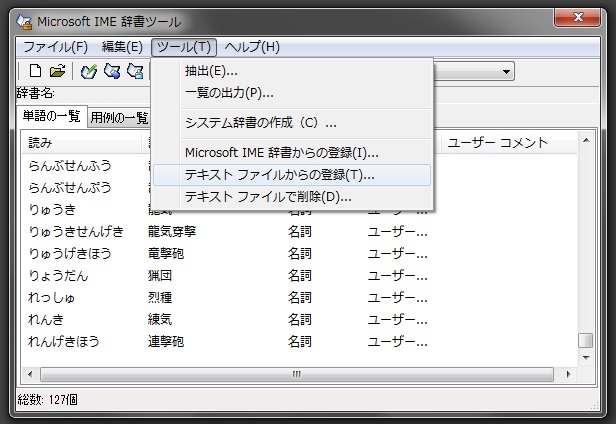Click the vertical scrollbar thumb

coord(586,341)
